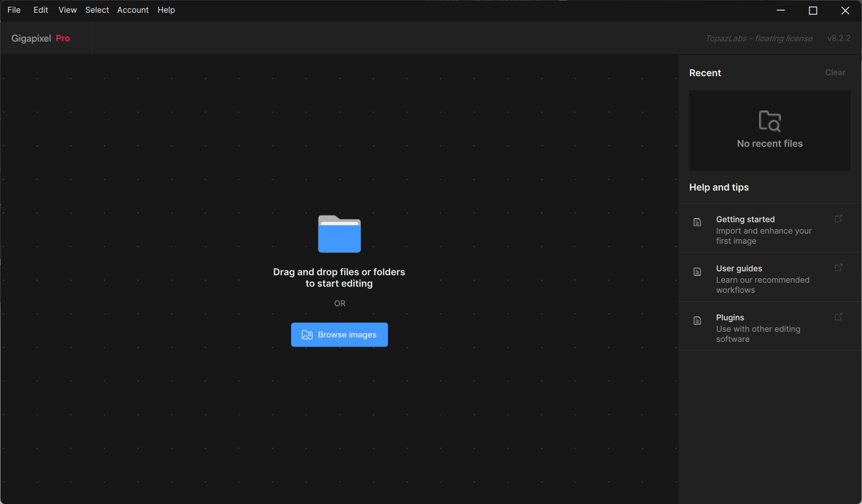Open the Getting started guide
The width and height of the screenshot is (862, 504).
click(770, 229)
